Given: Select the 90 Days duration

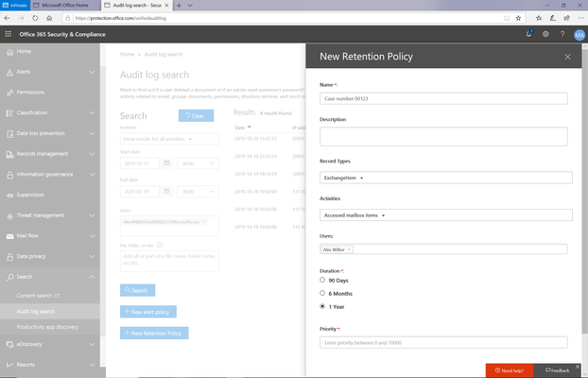Looking at the screenshot, I should click(322, 280).
